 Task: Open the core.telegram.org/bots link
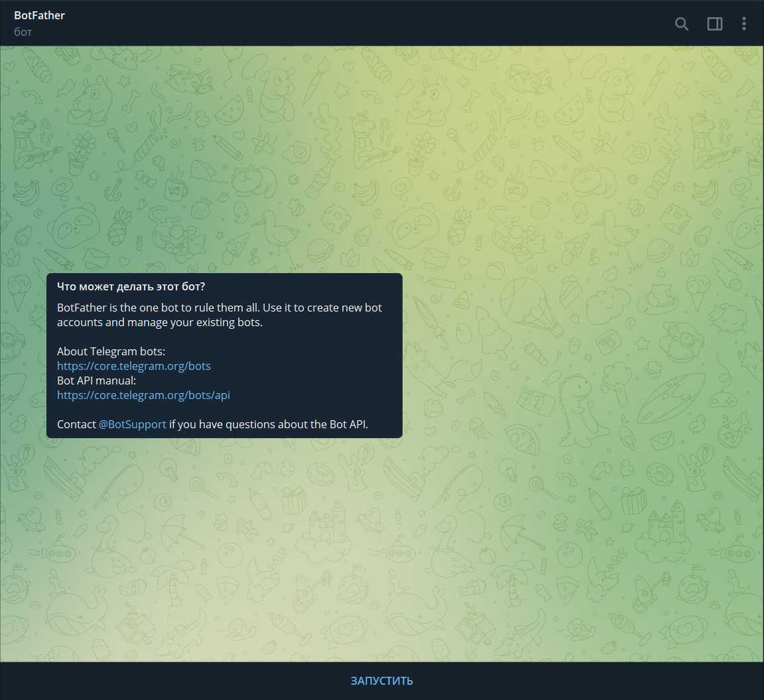pyautogui.click(x=133, y=366)
